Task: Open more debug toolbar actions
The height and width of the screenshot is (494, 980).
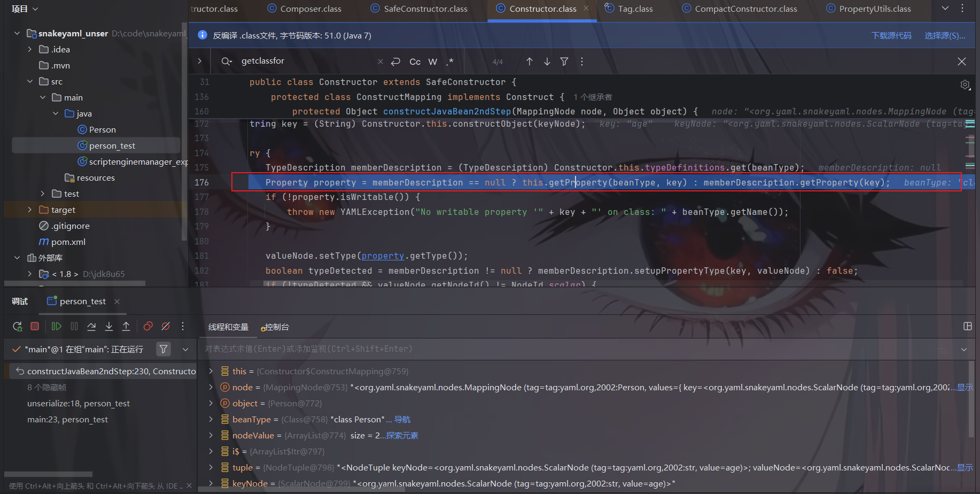Action: (183, 326)
